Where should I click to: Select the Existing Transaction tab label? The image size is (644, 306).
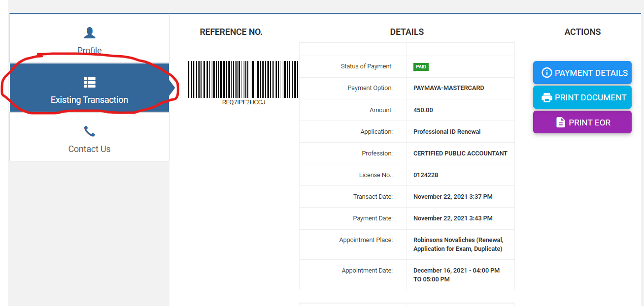[x=89, y=100]
